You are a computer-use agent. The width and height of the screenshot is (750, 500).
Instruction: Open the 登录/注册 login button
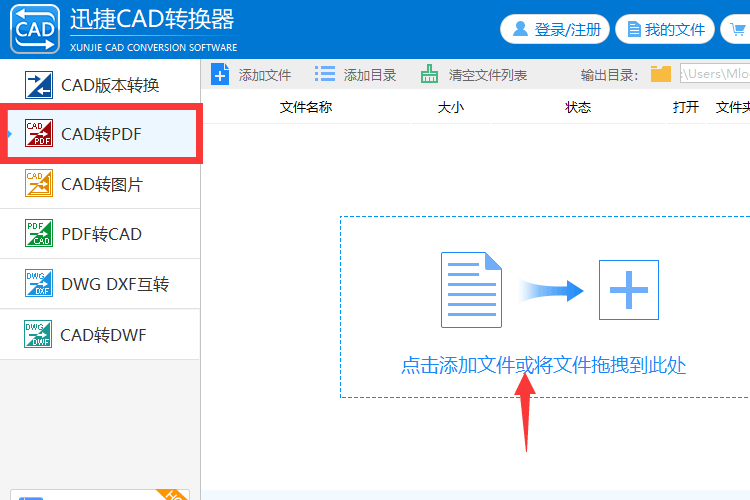[x=555, y=29]
